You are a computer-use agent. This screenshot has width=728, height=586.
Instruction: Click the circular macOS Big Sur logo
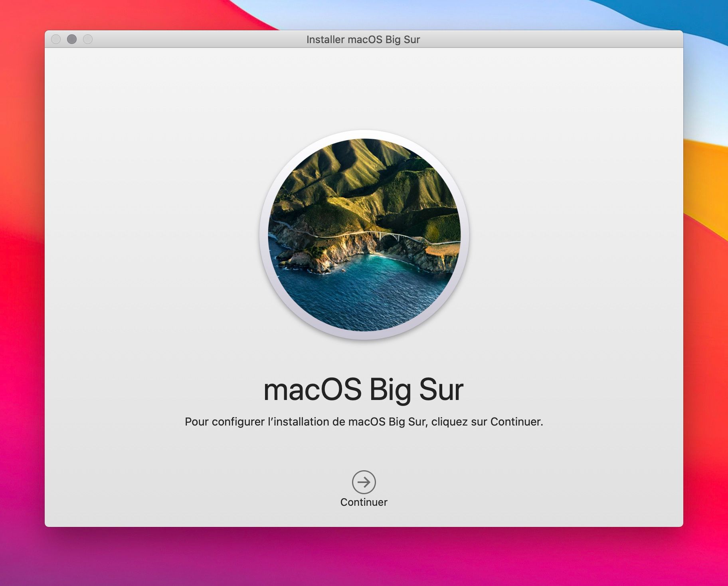click(x=364, y=235)
